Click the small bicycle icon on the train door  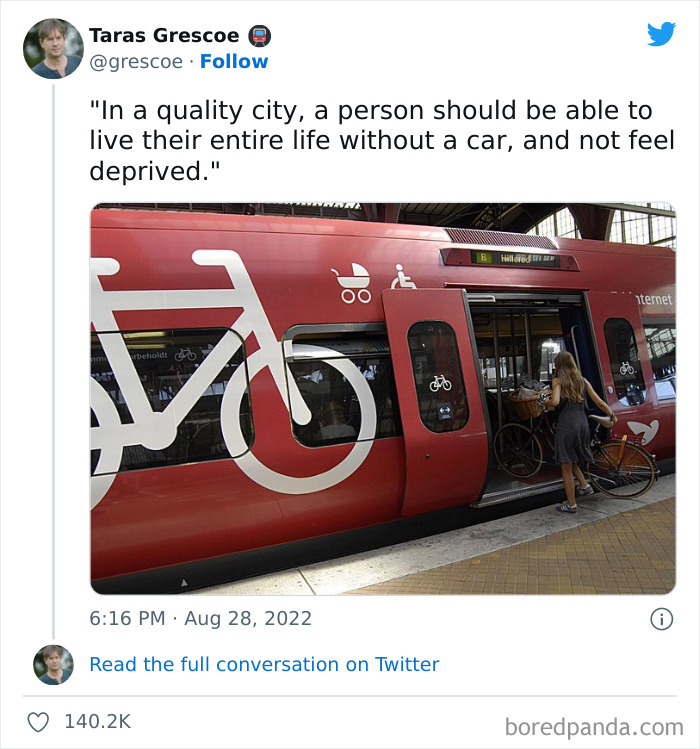pos(440,382)
